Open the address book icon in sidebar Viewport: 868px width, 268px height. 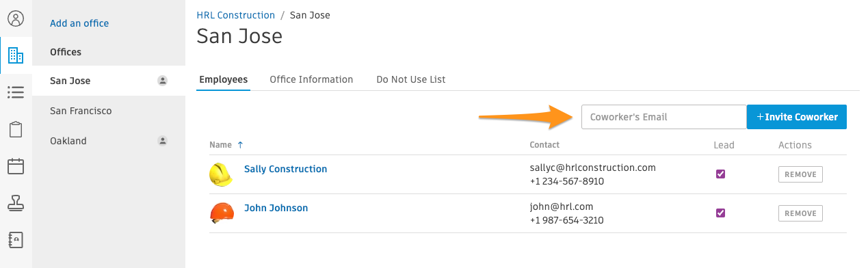[15, 240]
